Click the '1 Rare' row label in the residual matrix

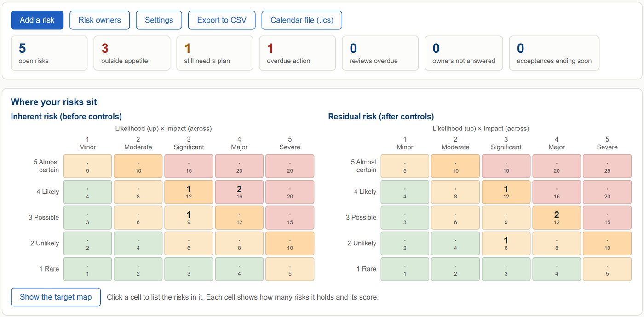click(367, 269)
